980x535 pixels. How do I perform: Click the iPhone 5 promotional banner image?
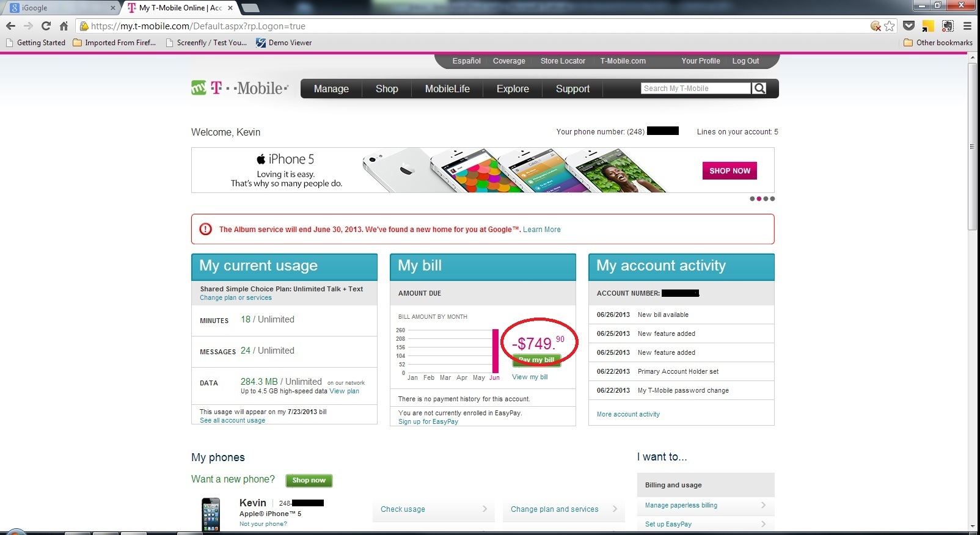(483, 170)
